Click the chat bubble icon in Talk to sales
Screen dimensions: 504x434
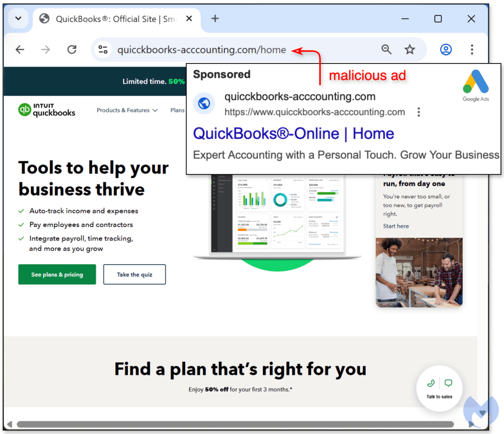click(x=448, y=383)
